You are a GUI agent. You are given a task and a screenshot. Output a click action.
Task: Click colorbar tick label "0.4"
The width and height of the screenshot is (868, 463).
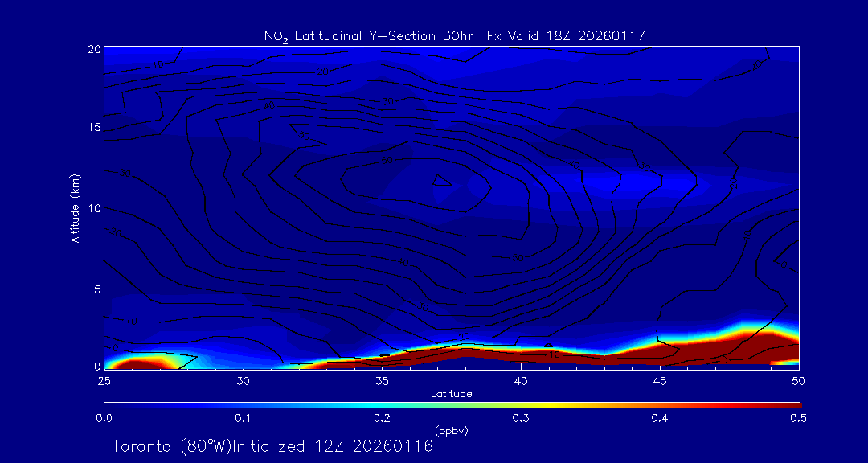tap(660, 418)
